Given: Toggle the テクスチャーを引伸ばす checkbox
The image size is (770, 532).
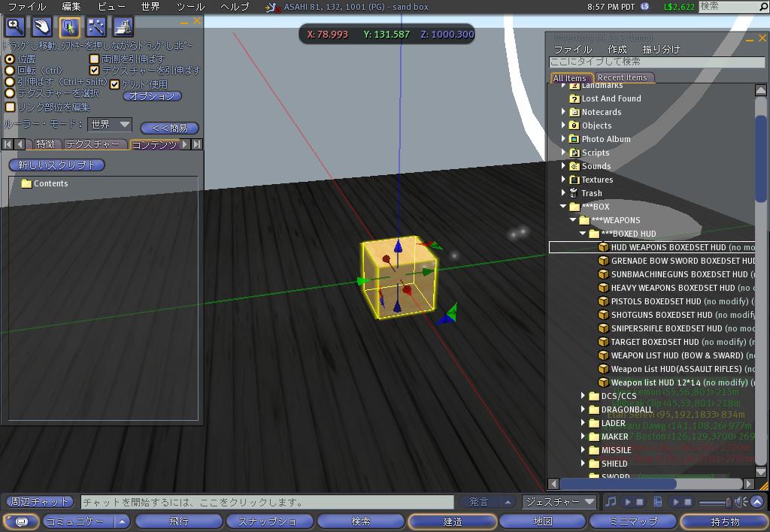Looking at the screenshot, I should 94,70.
